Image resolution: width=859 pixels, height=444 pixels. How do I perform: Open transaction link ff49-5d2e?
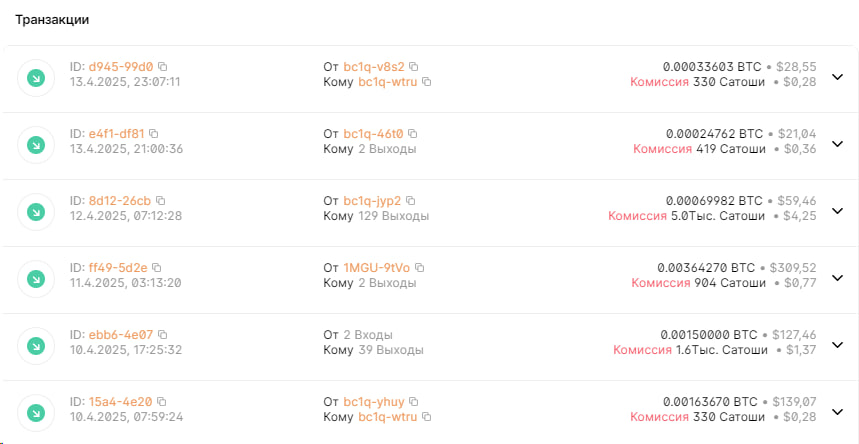click(117, 267)
